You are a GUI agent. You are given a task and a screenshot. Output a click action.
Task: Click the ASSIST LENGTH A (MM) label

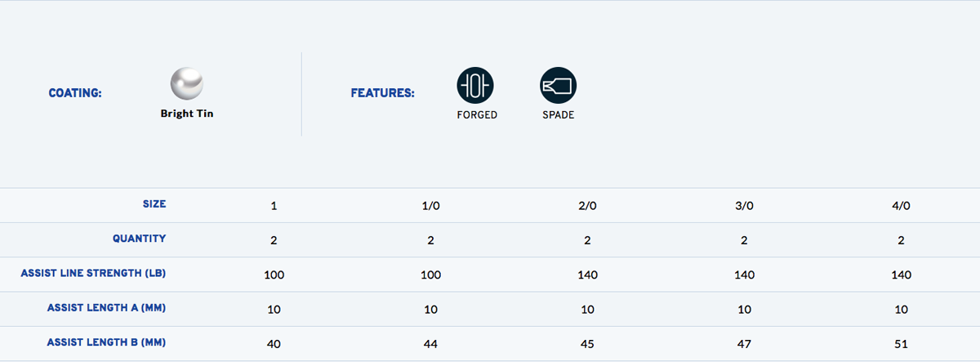pyautogui.click(x=107, y=308)
